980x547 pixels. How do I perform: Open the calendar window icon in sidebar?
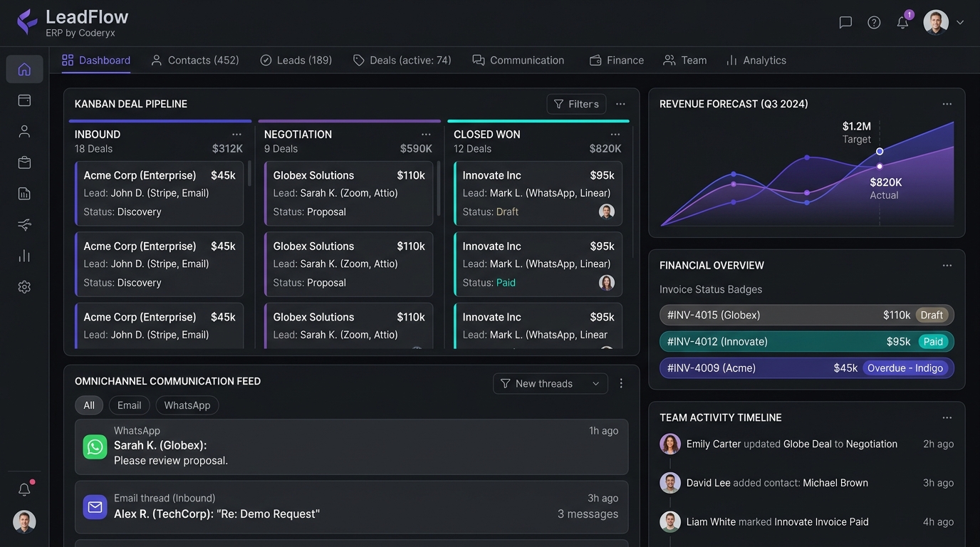24,100
